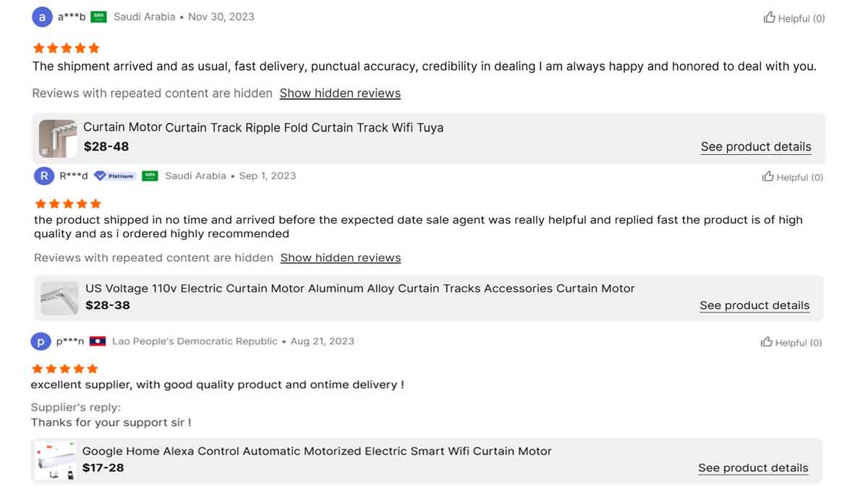Click thumbs-up icon on R***d's review

[768, 177]
